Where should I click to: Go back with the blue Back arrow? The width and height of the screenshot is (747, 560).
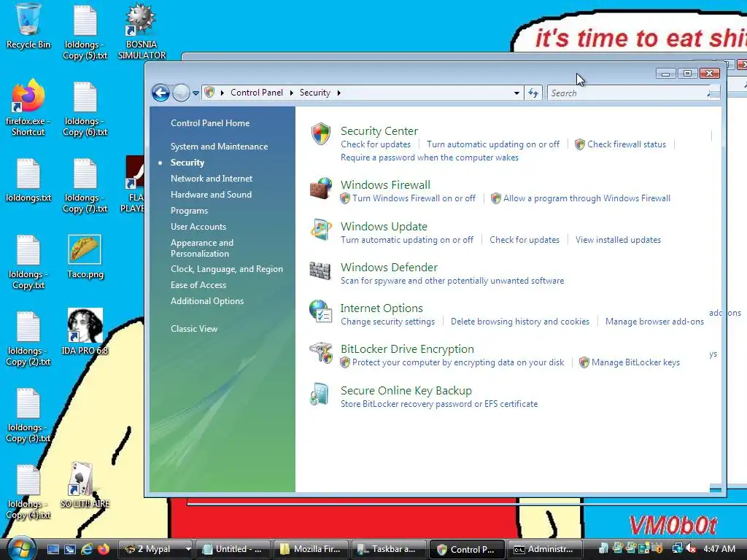click(x=160, y=93)
